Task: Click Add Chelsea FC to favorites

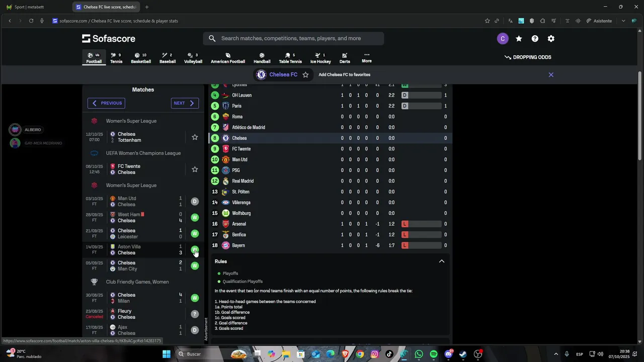Action: click(345, 74)
